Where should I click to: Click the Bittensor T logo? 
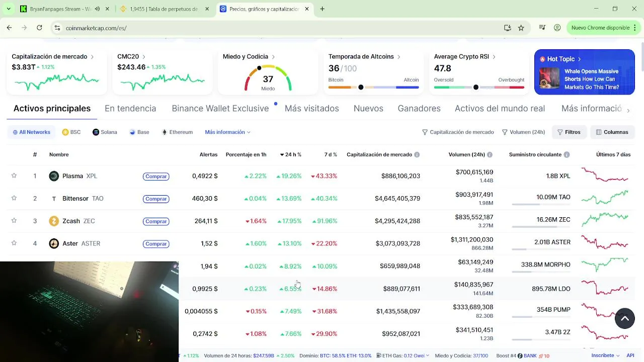(x=54, y=199)
